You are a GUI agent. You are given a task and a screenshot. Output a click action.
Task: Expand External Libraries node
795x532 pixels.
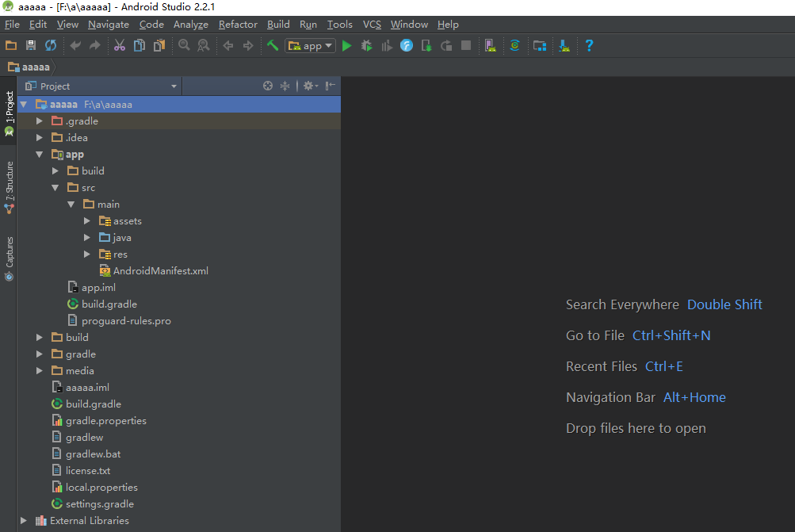[23, 520]
